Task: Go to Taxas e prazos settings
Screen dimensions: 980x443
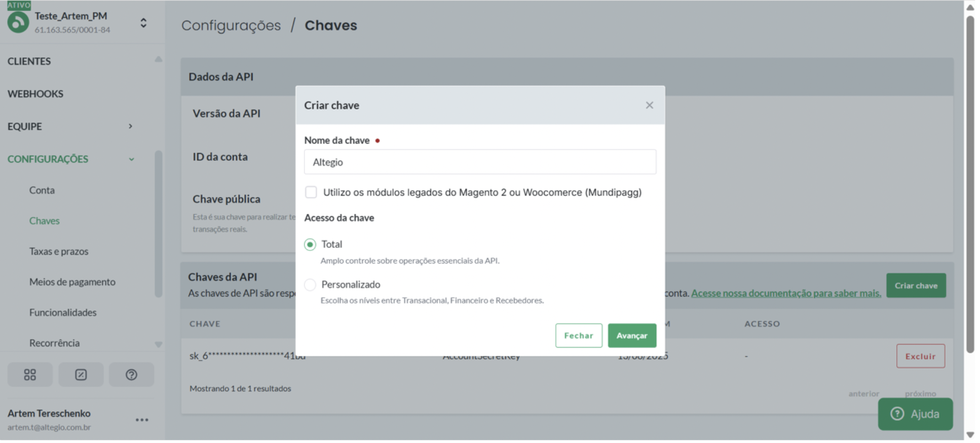Action: [59, 251]
